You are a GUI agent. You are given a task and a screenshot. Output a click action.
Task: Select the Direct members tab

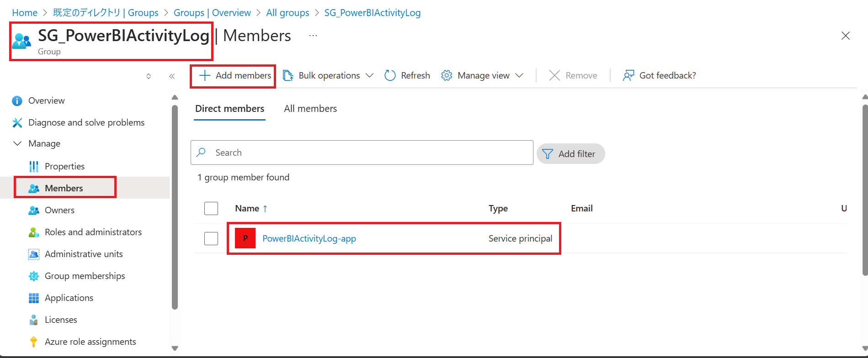(229, 109)
